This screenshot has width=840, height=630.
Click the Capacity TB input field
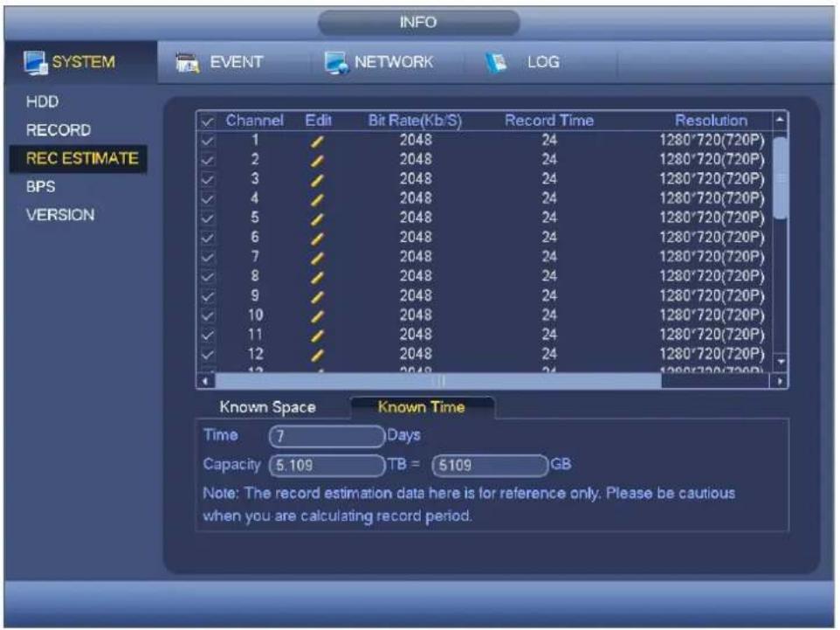pos(327,466)
